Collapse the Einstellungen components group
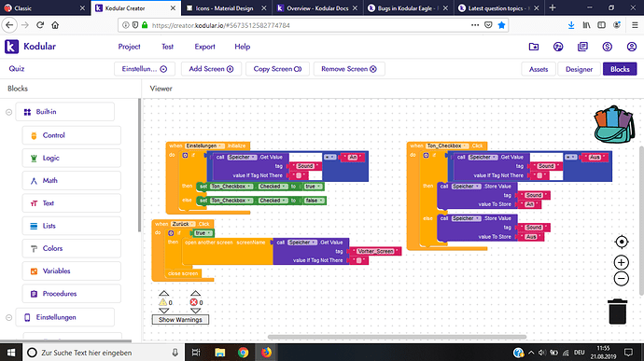The image size is (644, 361). click(x=8, y=317)
